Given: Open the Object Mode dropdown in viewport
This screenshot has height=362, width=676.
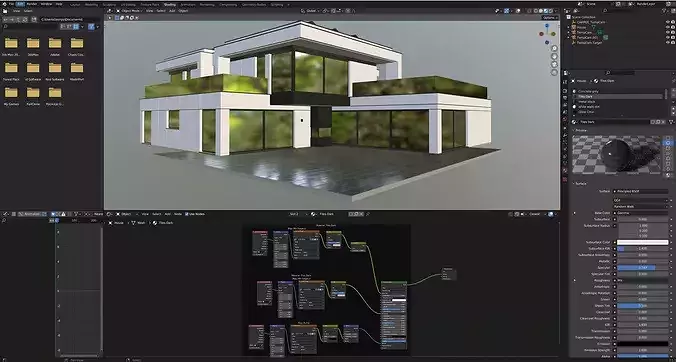Looking at the screenshot, I should (x=129, y=11).
